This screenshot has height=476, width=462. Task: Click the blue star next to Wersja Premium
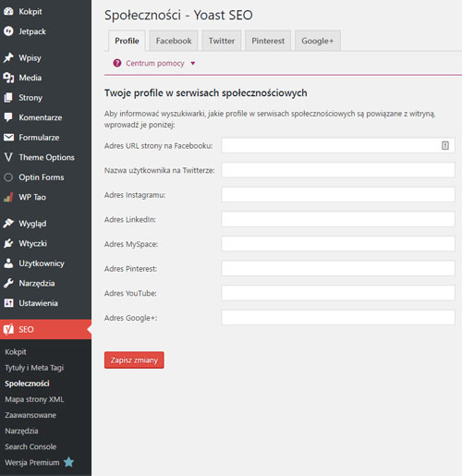(x=68, y=462)
